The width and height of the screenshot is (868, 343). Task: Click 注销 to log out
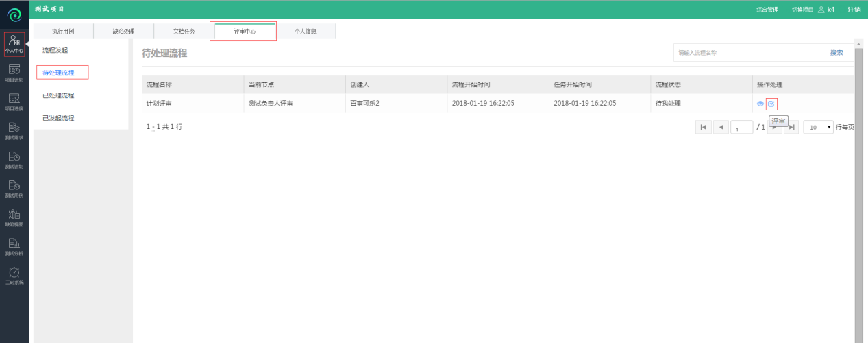tap(854, 10)
